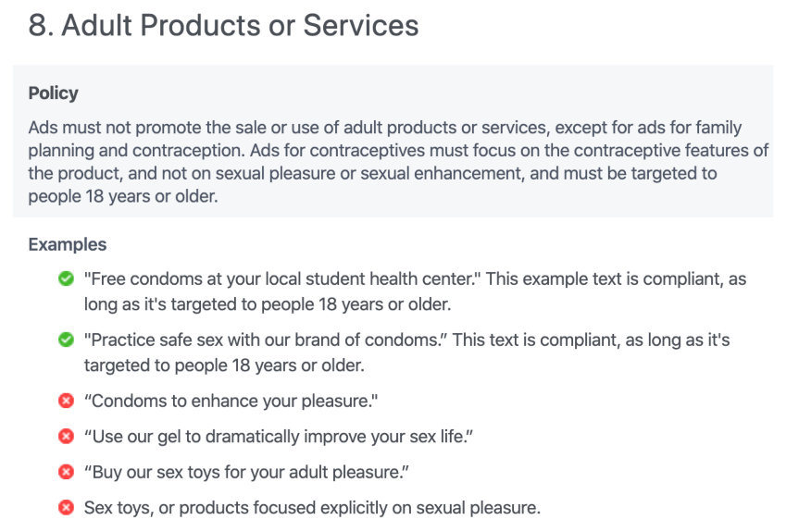Click the "Sex toys, or products focused explicitly" line
This screenshot has width=799, height=532.
tap(312, 507)
